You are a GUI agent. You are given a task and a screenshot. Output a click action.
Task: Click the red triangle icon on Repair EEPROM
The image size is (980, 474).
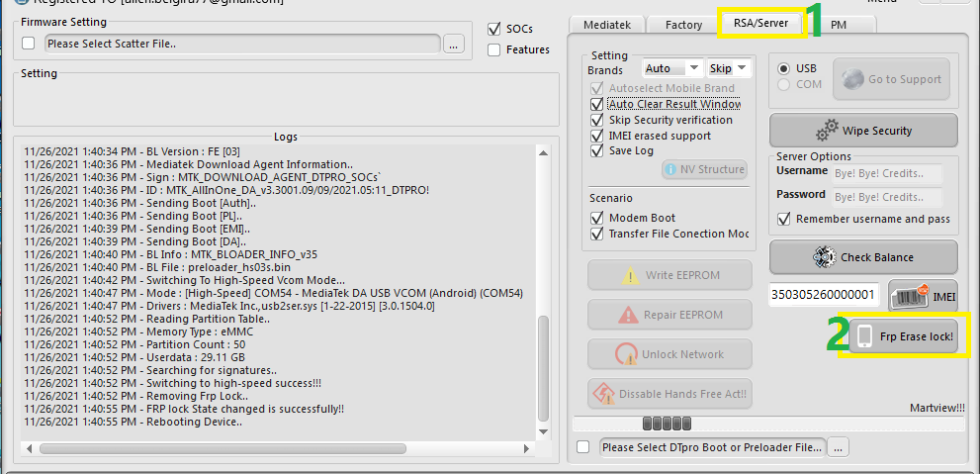628,315
